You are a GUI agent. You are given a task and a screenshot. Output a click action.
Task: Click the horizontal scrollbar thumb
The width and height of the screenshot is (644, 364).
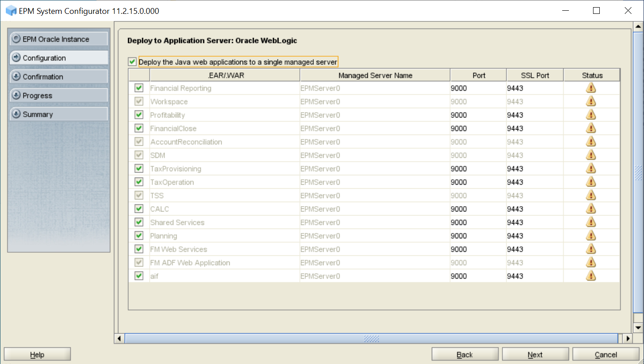(371, 339)
